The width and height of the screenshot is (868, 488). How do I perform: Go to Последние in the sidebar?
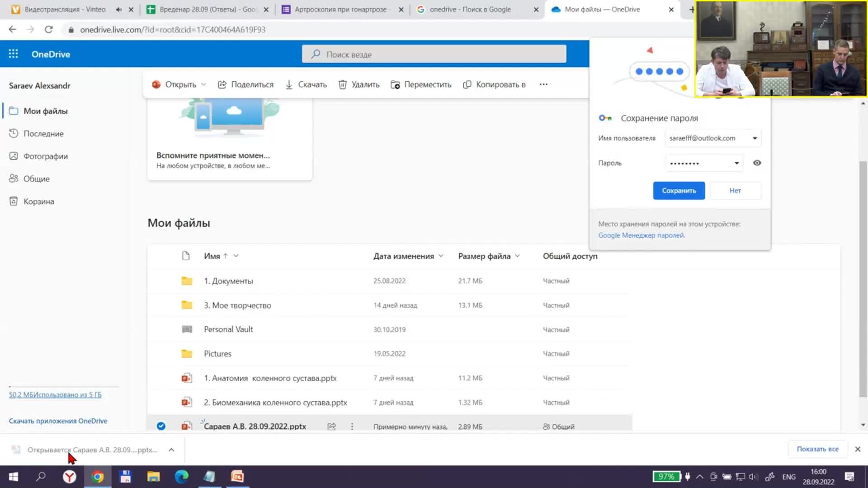(43, 134)
